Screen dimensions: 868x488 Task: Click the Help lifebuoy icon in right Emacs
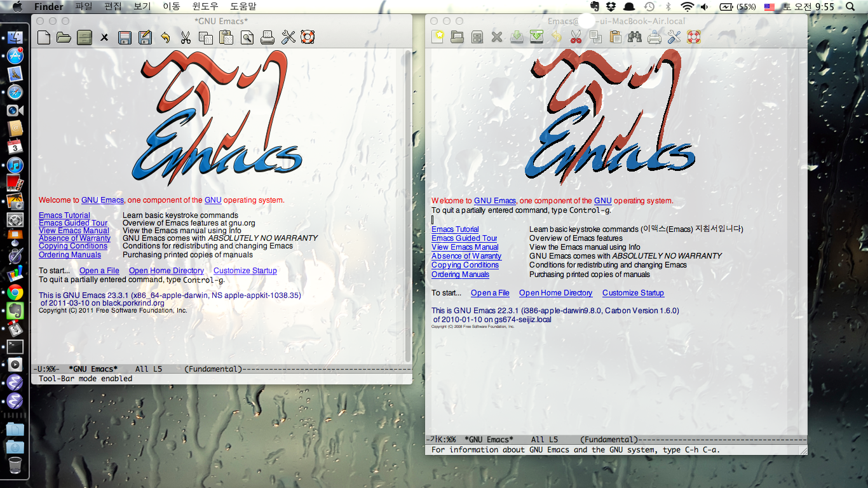click(694, 37)
